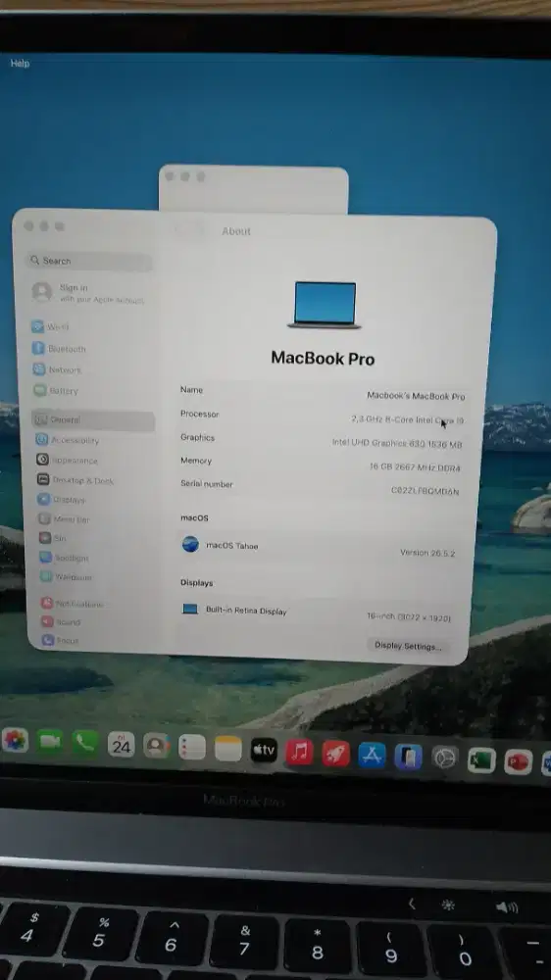Select Menu Bar in the sidebar
Viewport: 551px width, 980px height.
[65, 519]
